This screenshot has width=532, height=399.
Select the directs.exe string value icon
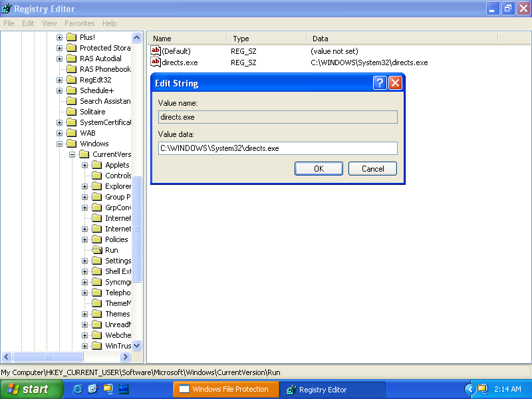point(156,62)
